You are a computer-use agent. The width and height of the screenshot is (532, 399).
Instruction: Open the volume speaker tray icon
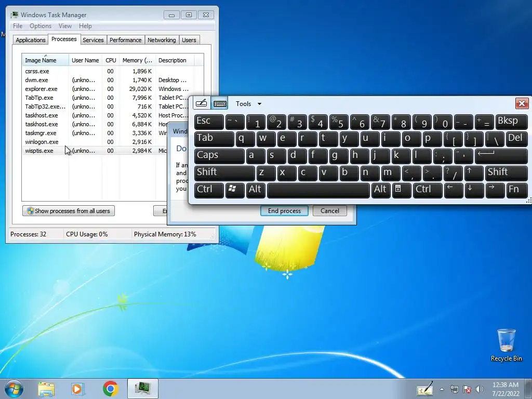479,389
